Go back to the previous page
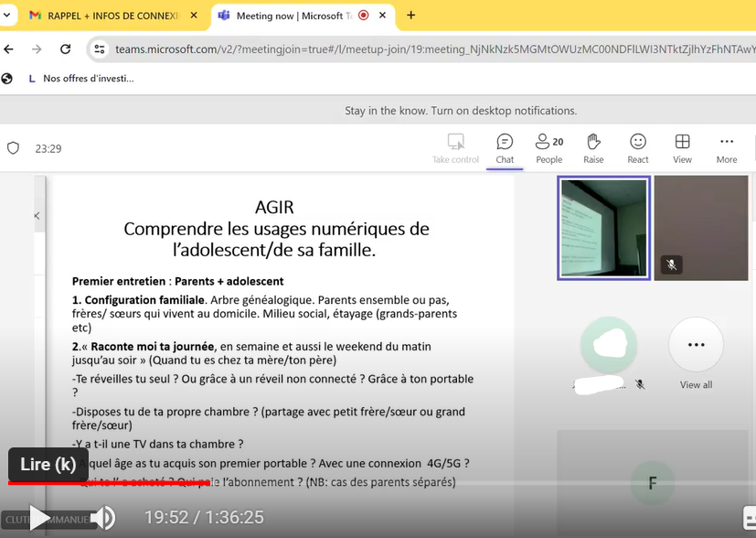 click(10, 49)
